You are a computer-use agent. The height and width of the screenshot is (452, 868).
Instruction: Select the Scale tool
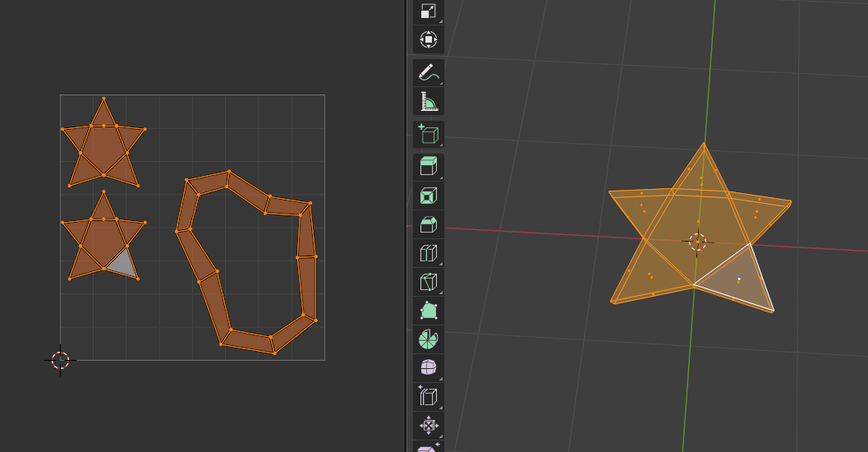(428, 11)
